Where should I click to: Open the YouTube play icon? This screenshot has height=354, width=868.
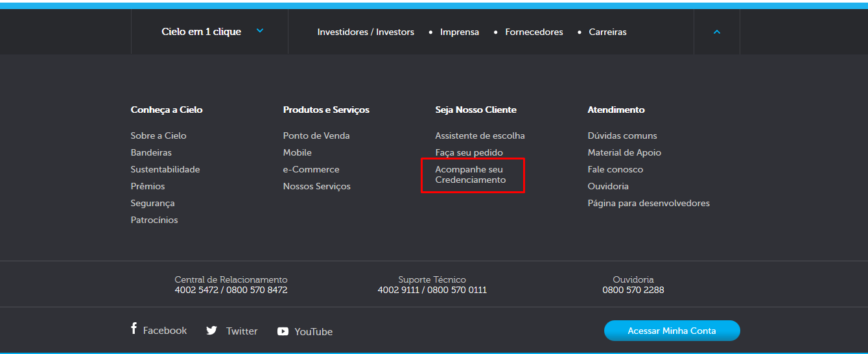click(283, 331)
